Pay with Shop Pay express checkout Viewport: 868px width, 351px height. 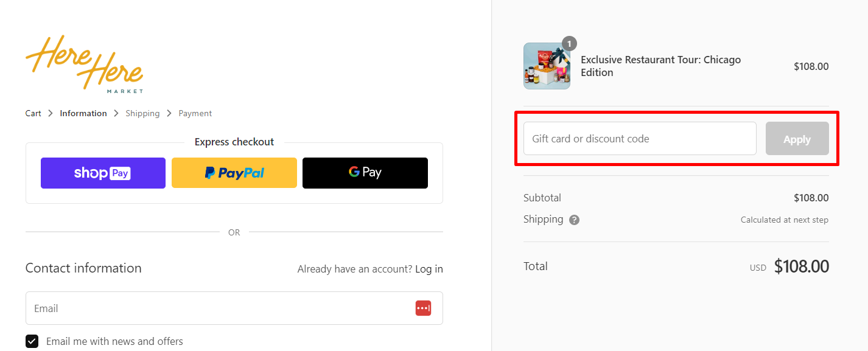[103, 173]
